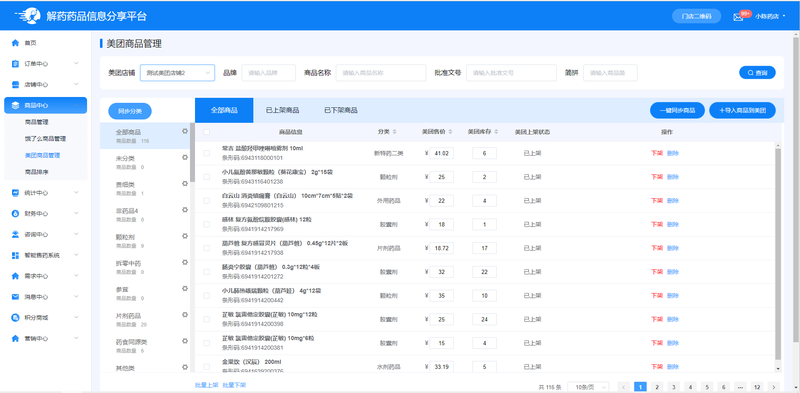
Task: Expand the 财务中心 menu chevron
Action: coord(76,214)
